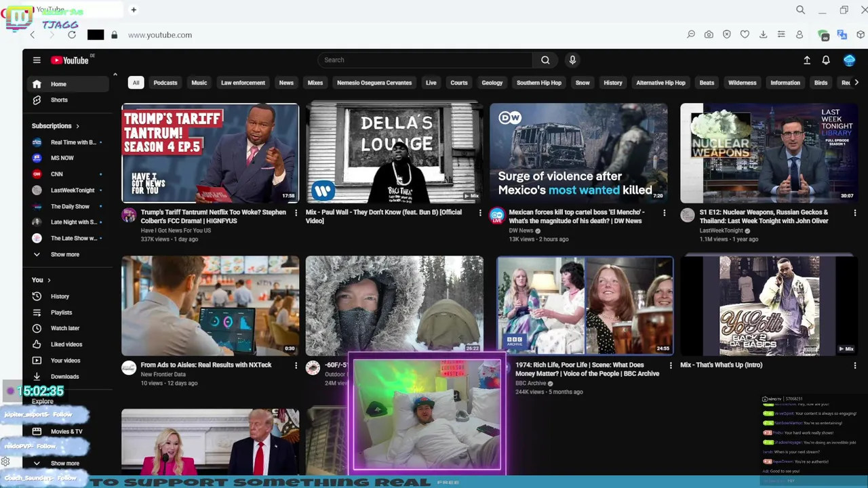Screen dimensions: 868x488
Task: Click the search magnifier button in YouTube
Action: 545,60
